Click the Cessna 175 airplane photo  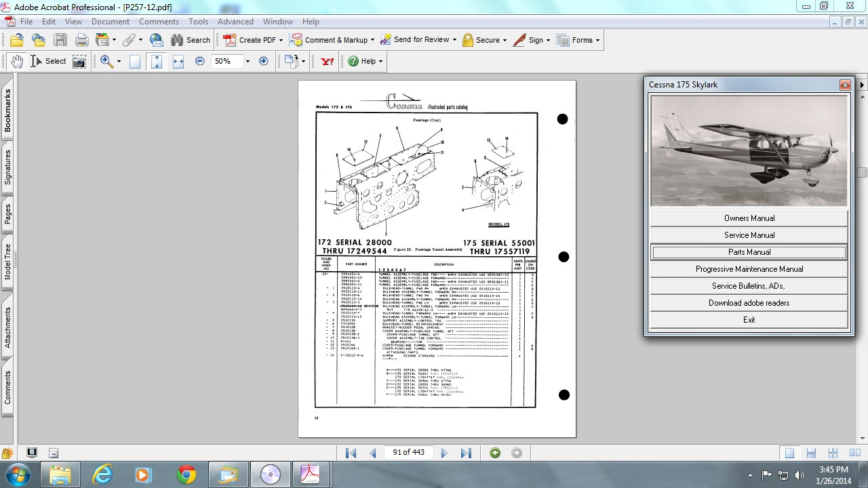coord(749,150)
